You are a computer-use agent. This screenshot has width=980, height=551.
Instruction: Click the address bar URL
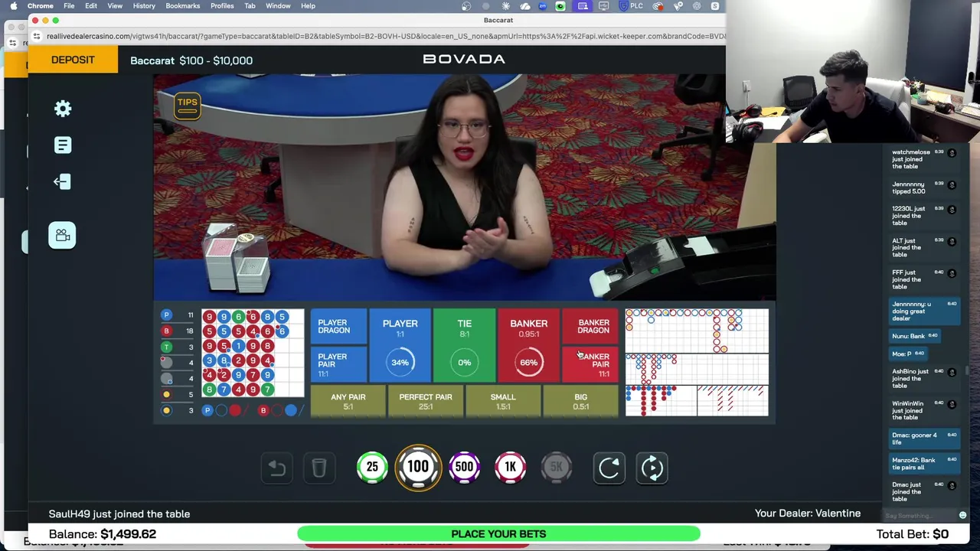point(385,36)
